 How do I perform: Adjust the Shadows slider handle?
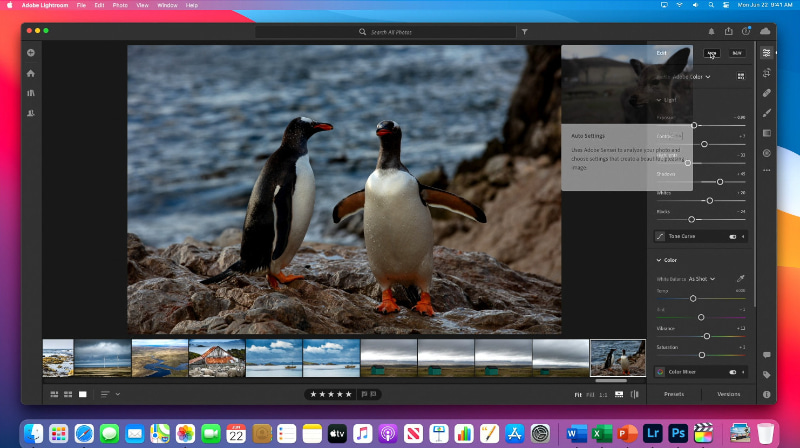tap(720, 182)
